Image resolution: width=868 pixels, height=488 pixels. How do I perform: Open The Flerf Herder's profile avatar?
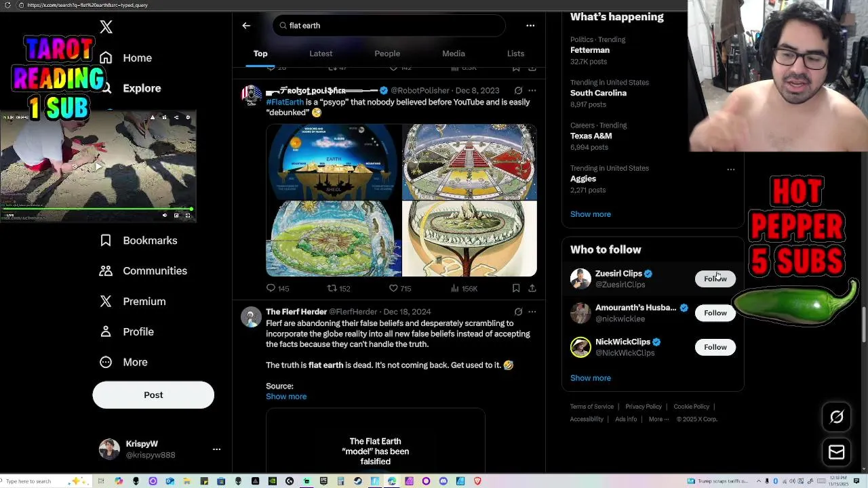pos(251,317)
